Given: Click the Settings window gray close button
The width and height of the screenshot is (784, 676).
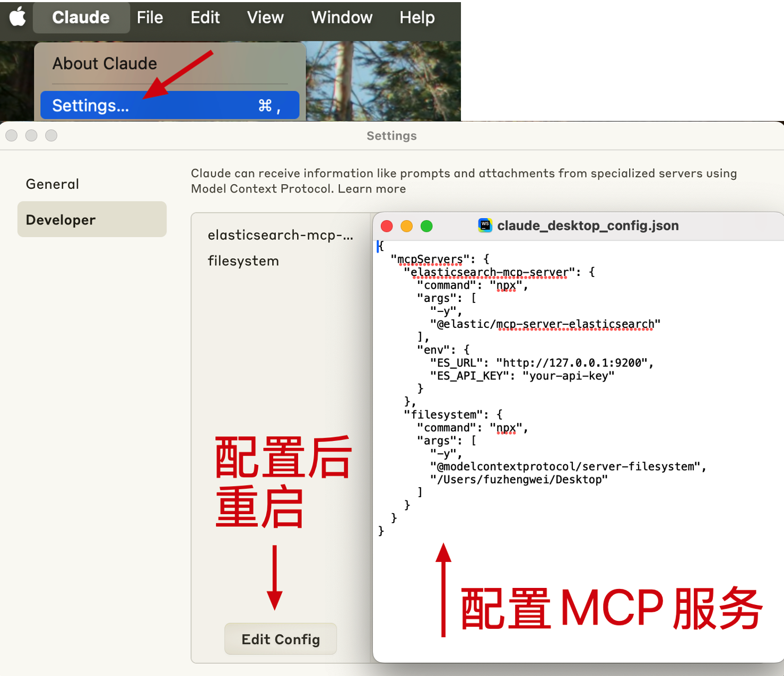Looking at the screenshot, I should (x=12, y=136).
